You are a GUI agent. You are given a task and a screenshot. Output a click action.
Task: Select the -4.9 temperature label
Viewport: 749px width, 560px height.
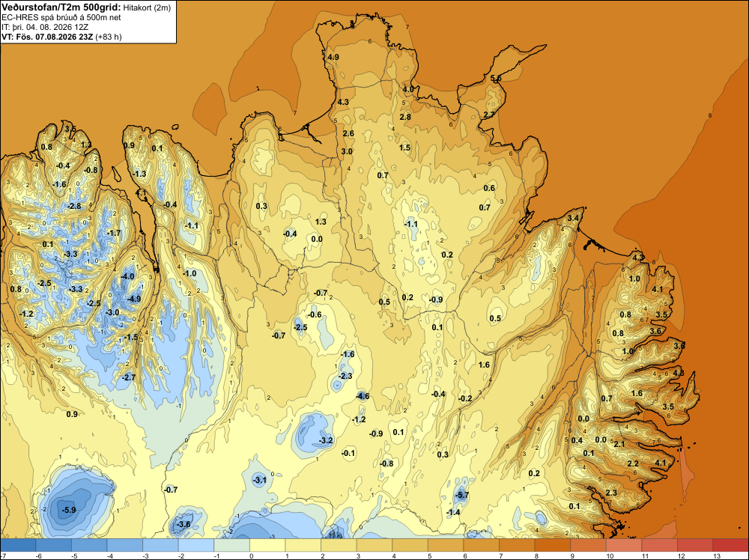pyautogui.click(x=134, y=299)
